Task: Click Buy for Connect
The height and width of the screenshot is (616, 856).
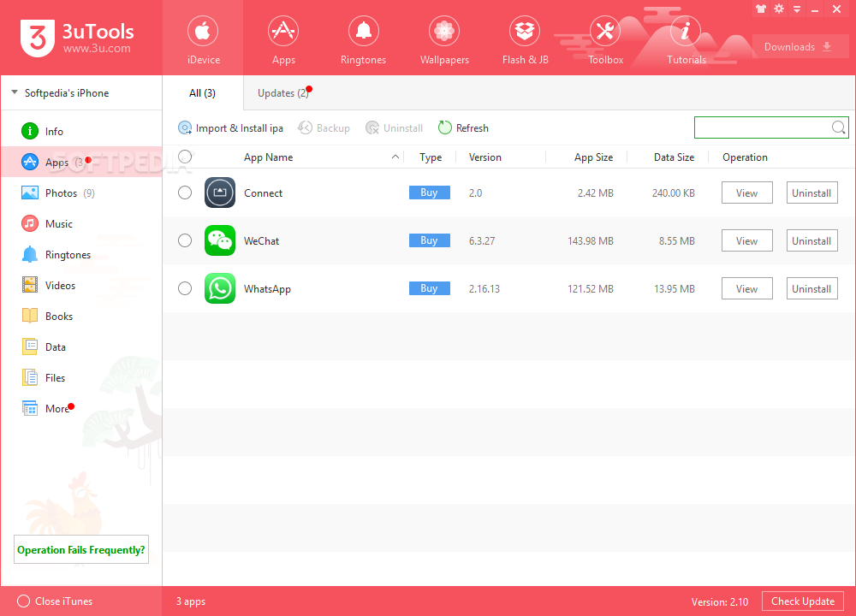Action: tap(430, 192)
